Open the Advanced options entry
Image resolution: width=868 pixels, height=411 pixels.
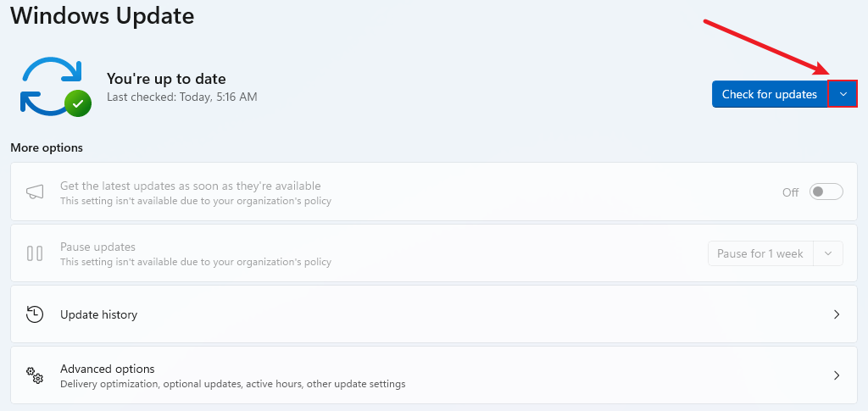108,369
